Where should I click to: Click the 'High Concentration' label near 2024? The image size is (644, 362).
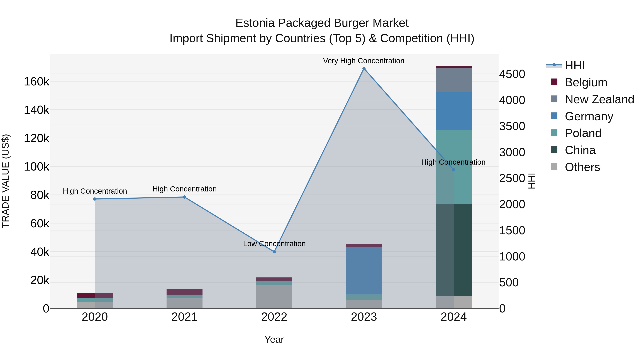tap(453, 162)
